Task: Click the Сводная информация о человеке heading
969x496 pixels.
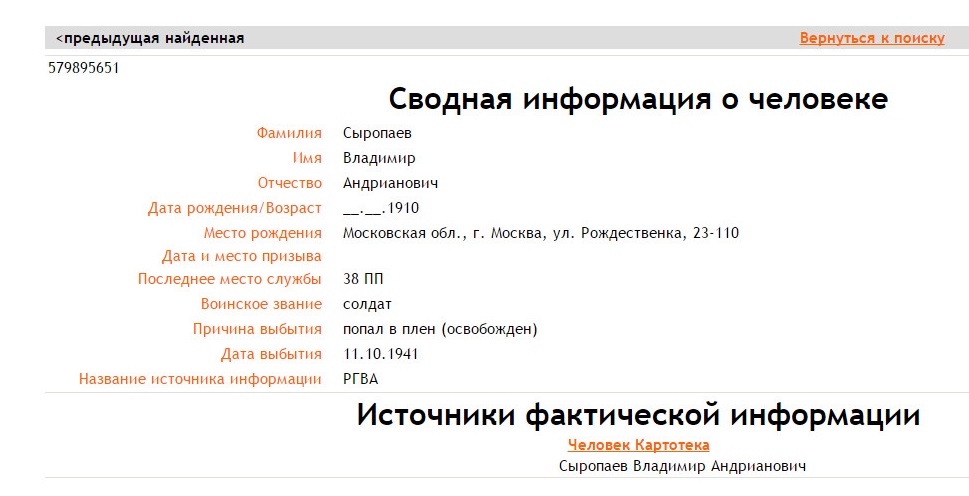Action: 638,100
